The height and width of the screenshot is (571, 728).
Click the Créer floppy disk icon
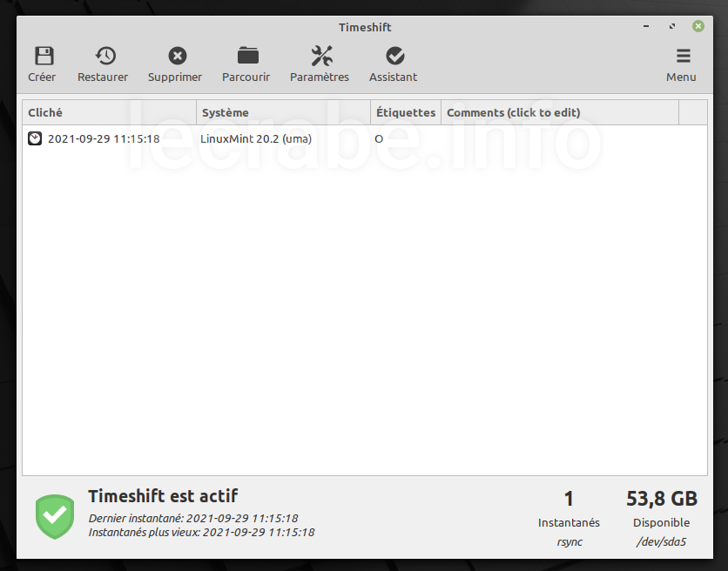coord(44,57)
